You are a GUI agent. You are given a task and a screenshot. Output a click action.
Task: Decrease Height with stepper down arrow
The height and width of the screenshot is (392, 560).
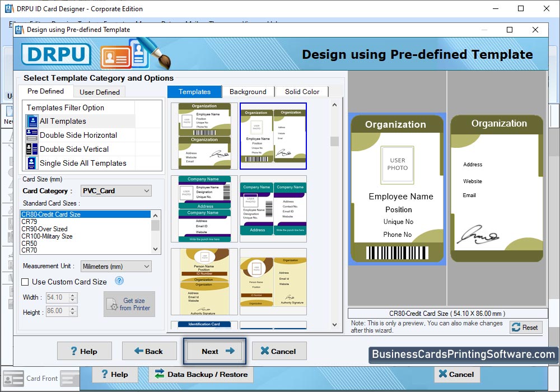[x=73, y=314]
